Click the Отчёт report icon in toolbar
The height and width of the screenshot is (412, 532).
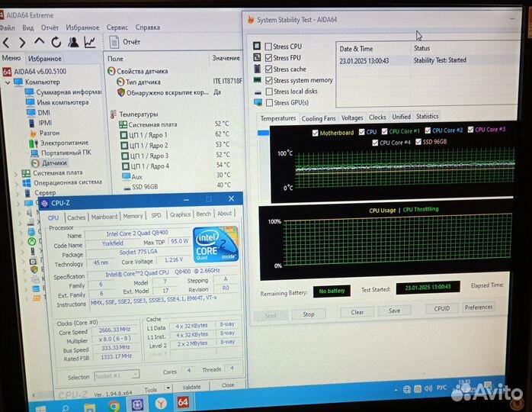pyautogui.click(x=114, y=42)
